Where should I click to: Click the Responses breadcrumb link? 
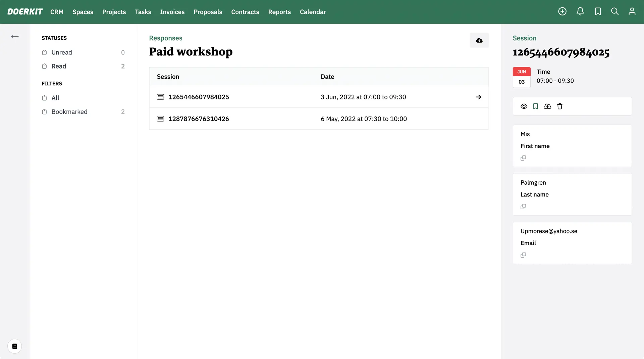tap(165, 38)
